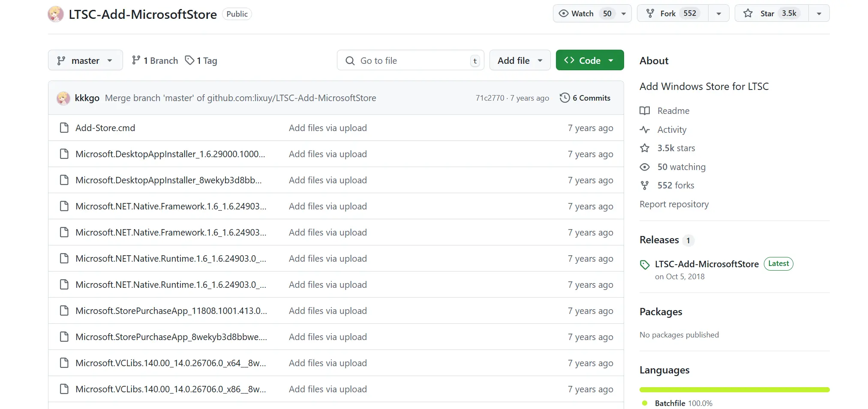Viewport: 868px width, 409px height.
Task: Click the kkkgo commit author avatar
Action: pyautogui.click(x=63, y=98)
